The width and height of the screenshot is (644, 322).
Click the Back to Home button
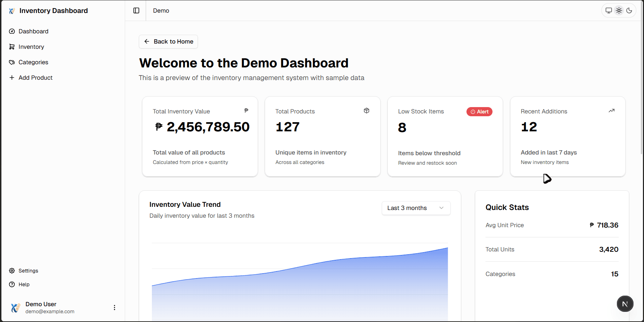pyautogui.click(x=168, y=41)
